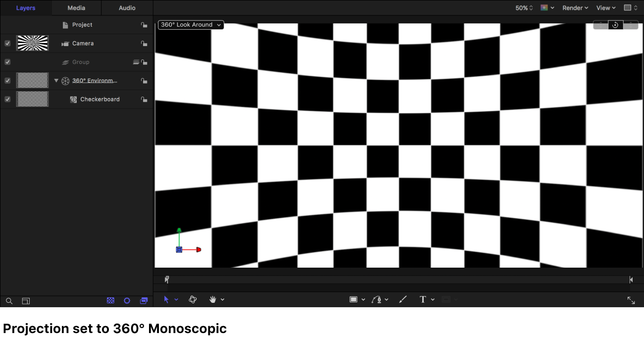This screenshot has width=644, height=339.
Task: Pick the Pan hand tool
Action: point(213,299)
